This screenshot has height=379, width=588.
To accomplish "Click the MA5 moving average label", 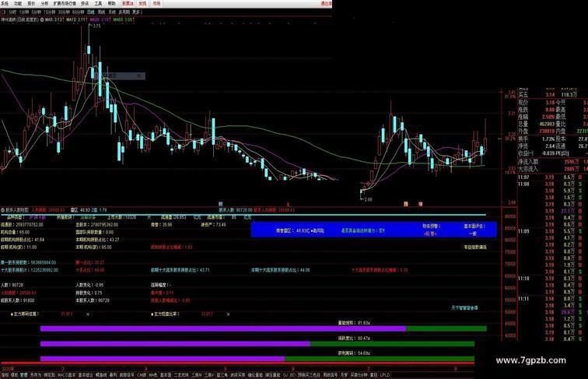I will point(54,19).
